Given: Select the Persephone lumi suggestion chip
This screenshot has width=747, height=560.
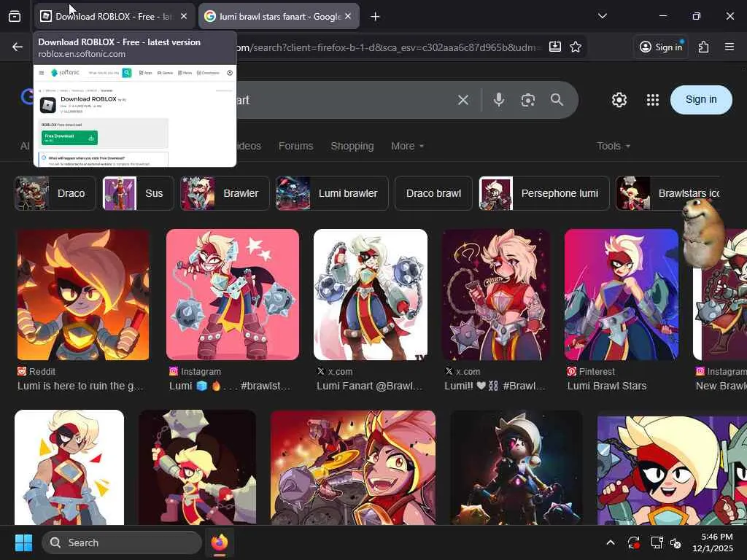Looking at the screenshot, I should [544, 193].
